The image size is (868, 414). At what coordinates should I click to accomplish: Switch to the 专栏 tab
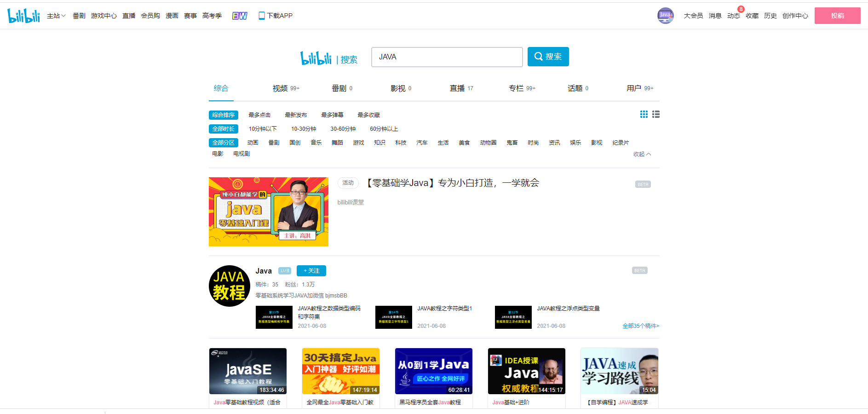click(x=522, y=88)
